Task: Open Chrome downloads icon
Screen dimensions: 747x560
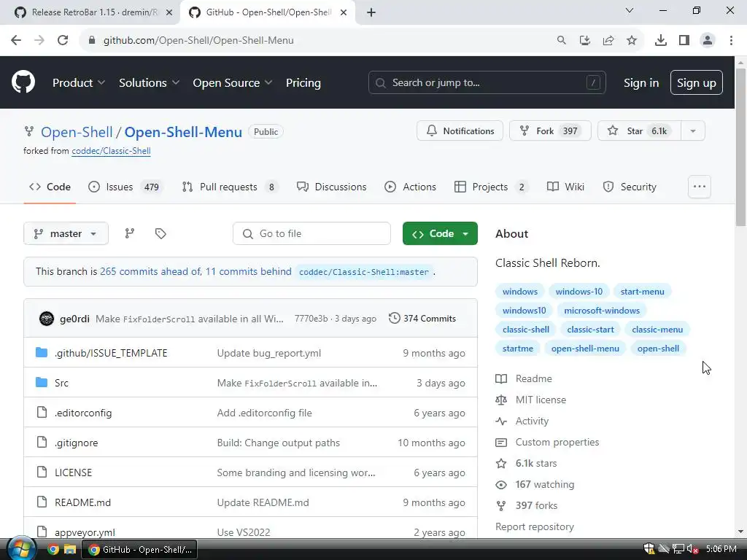Action: (x=661, y=41)
